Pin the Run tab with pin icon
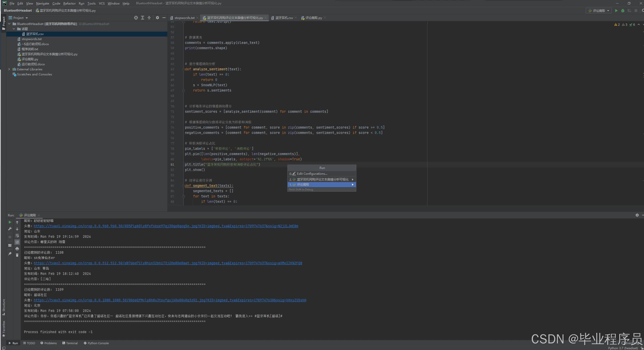 click(10, 254)
